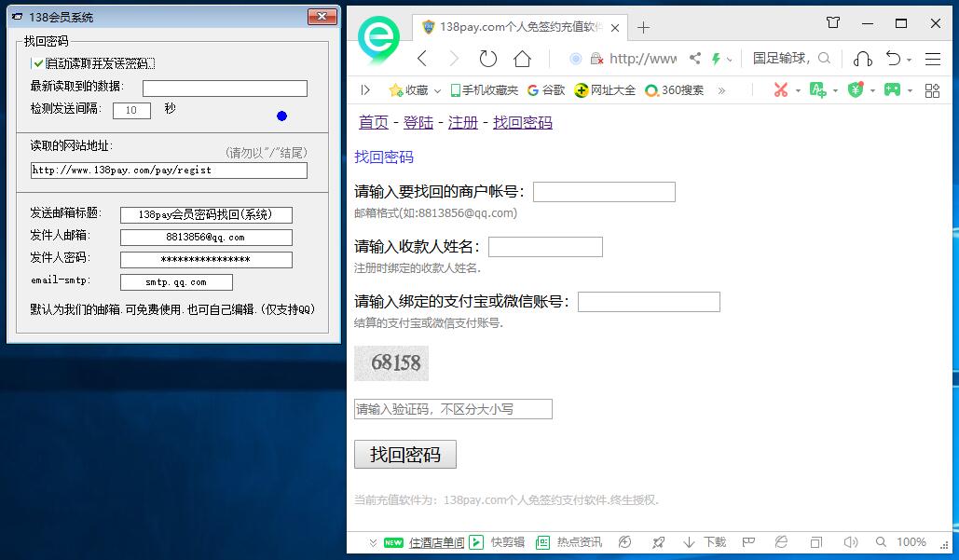Click the 发件人邮箱 field

click(206, 238)
